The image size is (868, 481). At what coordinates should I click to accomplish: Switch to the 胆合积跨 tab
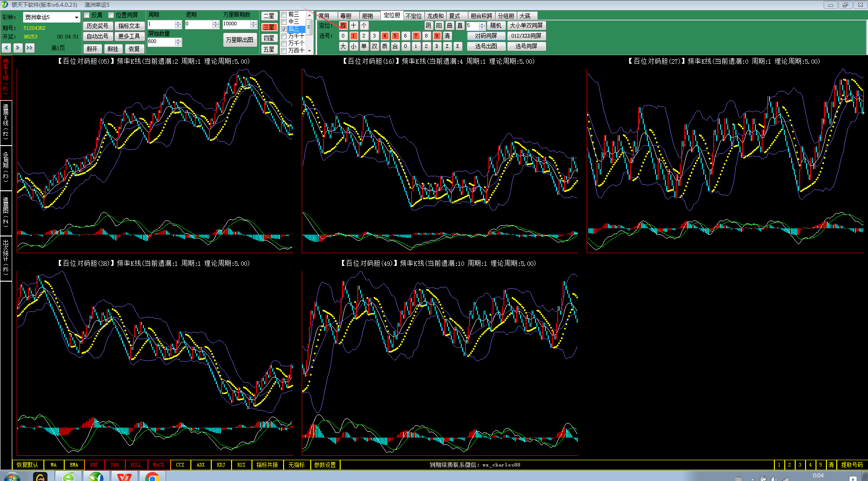[x=481, y=16]
